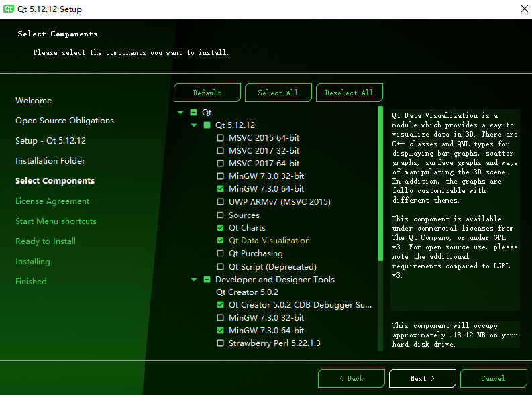The height and width of the screenshot is (395, 532).
Task: Uncheck the Qt Data Visualization checkbox
Action: coord(220,240)
